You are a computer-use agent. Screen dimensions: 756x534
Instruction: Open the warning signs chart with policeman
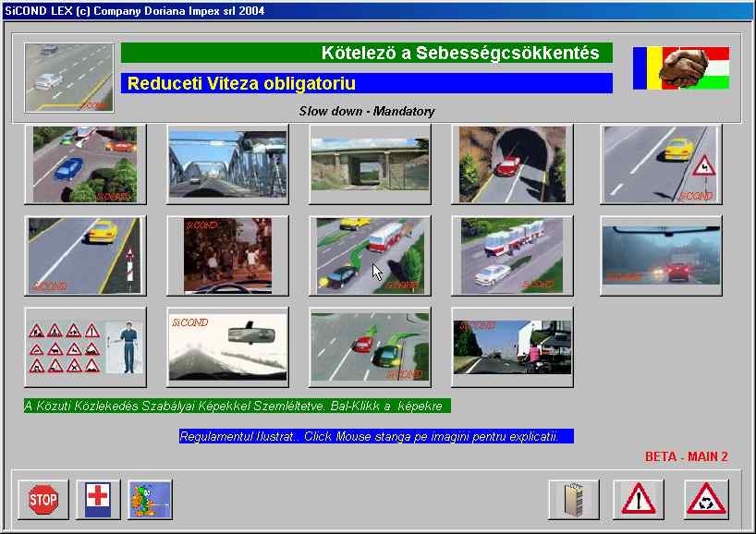pos(85,346)
